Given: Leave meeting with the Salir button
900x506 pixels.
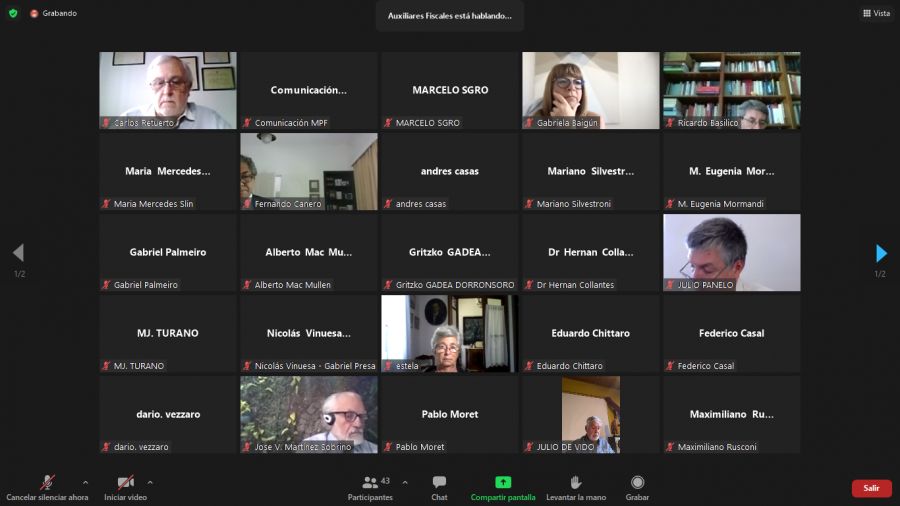Looking at the screenshot, I should pyautogui.click(x=871, y=488).
